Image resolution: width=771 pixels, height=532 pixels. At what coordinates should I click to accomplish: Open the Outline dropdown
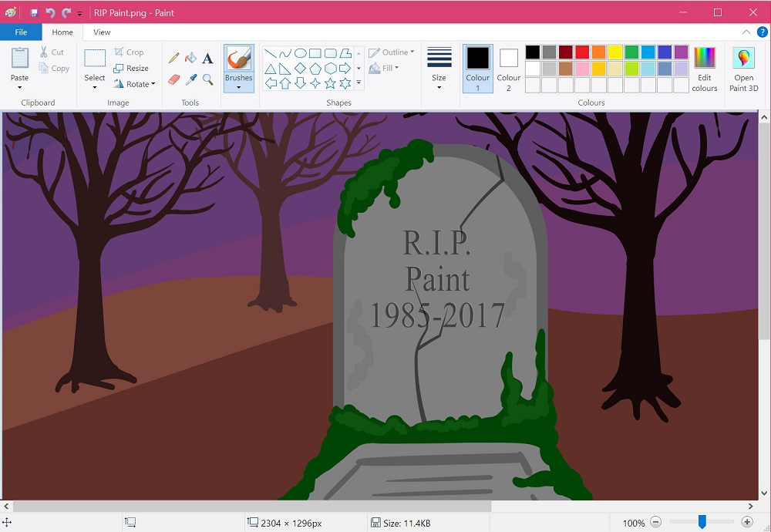[392, 52]
